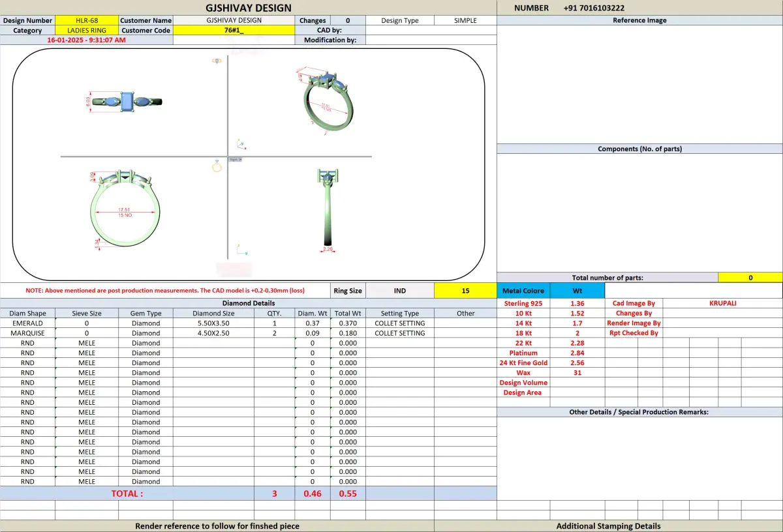Viewport: 783px width, 532px height.
Task: Click the axis gizmo in the side viewport
Action: [241, 249]
